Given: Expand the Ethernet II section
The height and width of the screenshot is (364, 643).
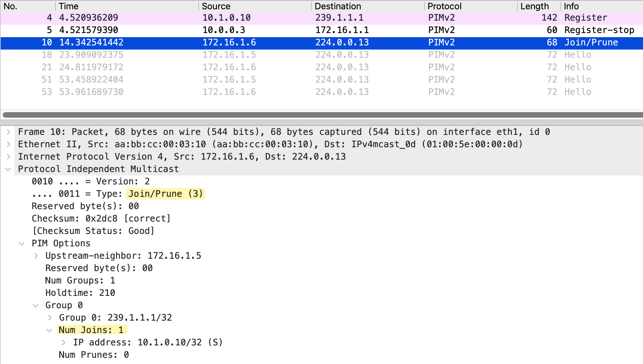Looking at the screenshot, I should click(9, 144).
